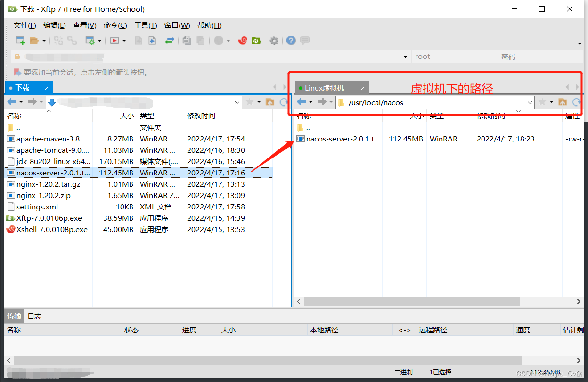Open host address dropdown arrow
This screenshot has height=382, width=588.
[x=406, y=57]
